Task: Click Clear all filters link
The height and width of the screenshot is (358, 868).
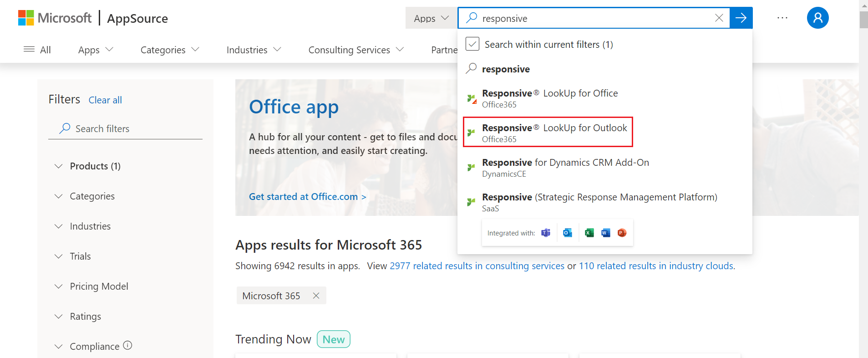Action: pos(105,100)
